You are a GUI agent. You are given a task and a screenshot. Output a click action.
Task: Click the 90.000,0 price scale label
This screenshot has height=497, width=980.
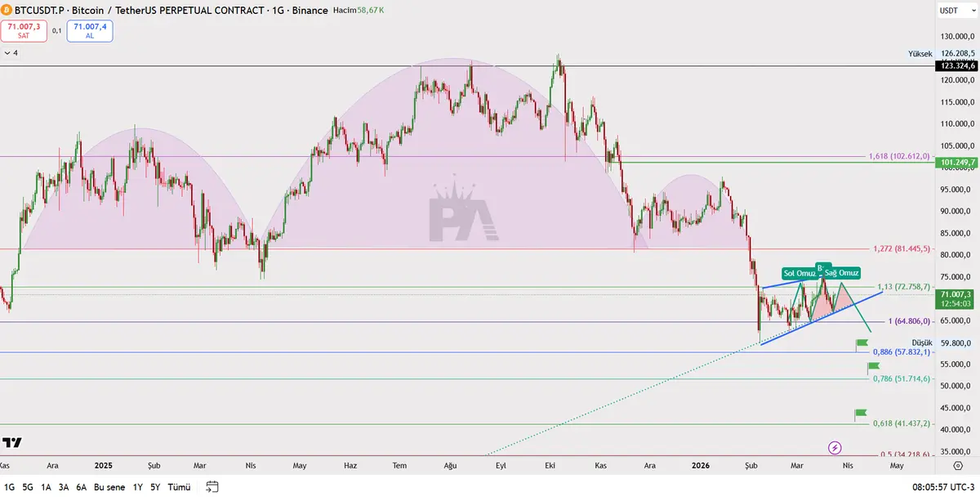[x=957, y=211]
